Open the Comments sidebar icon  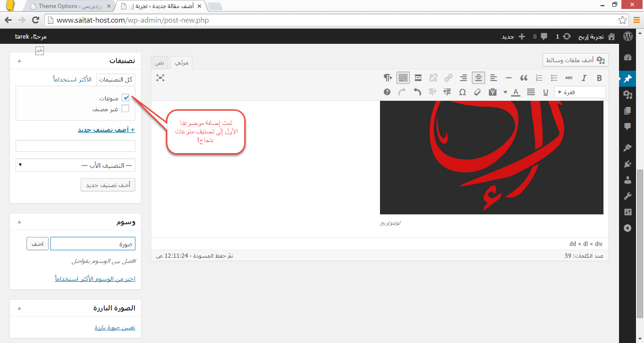627,127
